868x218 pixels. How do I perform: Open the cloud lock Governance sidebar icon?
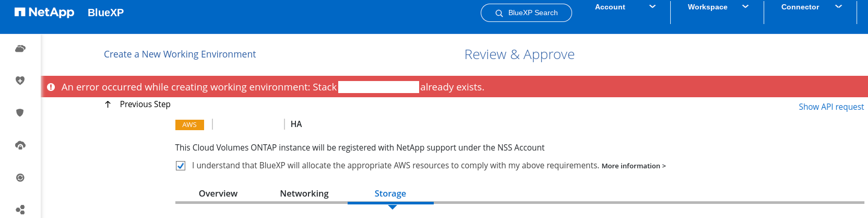tap(20, 145)
